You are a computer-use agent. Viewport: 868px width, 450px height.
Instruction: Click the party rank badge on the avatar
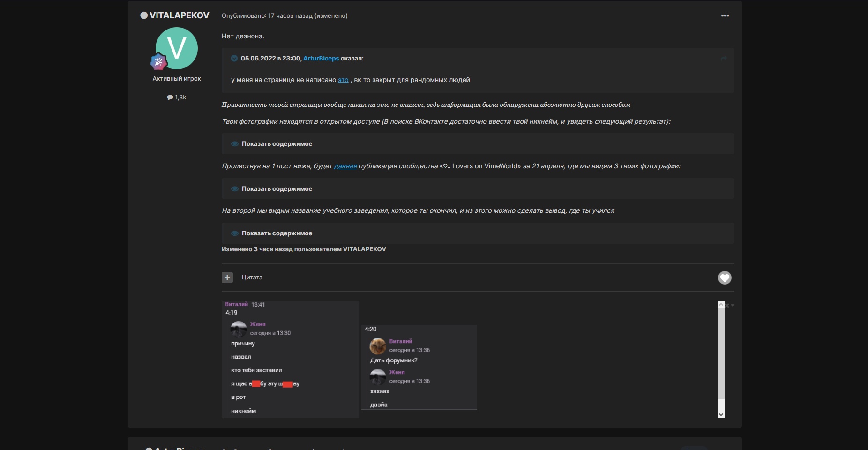coord(158,61)
